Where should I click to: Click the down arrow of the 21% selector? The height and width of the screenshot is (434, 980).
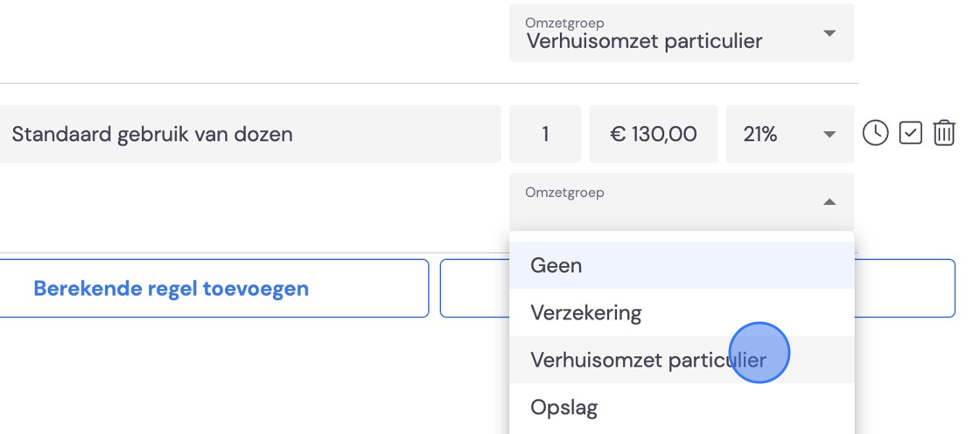(x=829, y=135)
